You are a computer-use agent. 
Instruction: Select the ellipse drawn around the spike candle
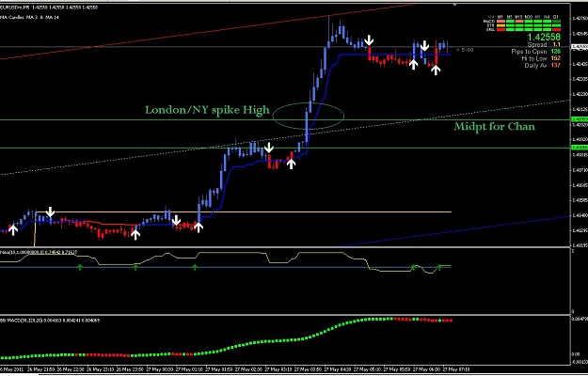309,117
